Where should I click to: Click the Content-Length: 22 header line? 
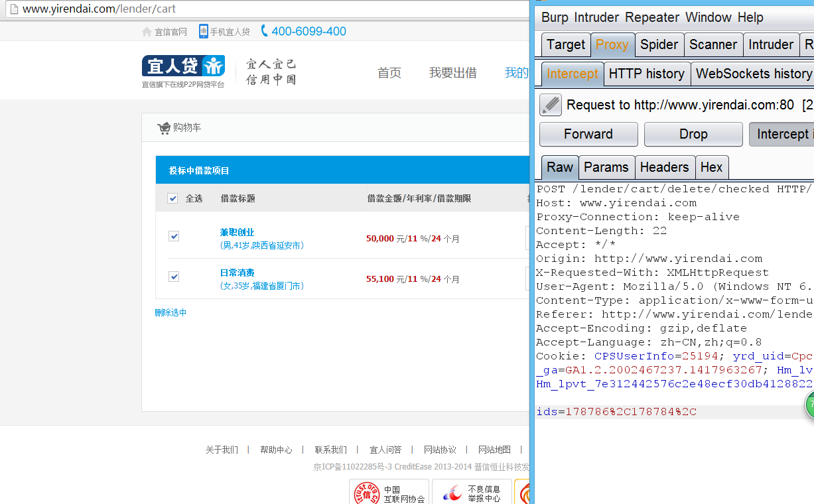click(602, 231)
